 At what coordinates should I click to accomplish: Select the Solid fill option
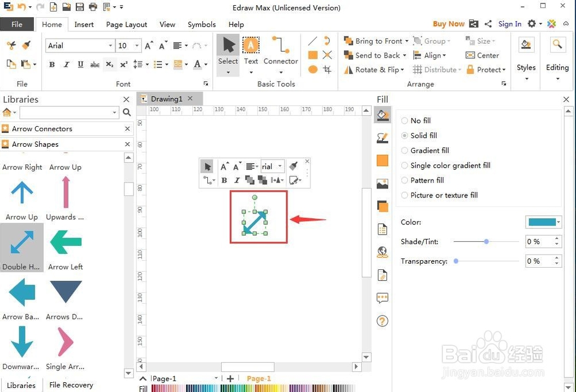point(419,135)
